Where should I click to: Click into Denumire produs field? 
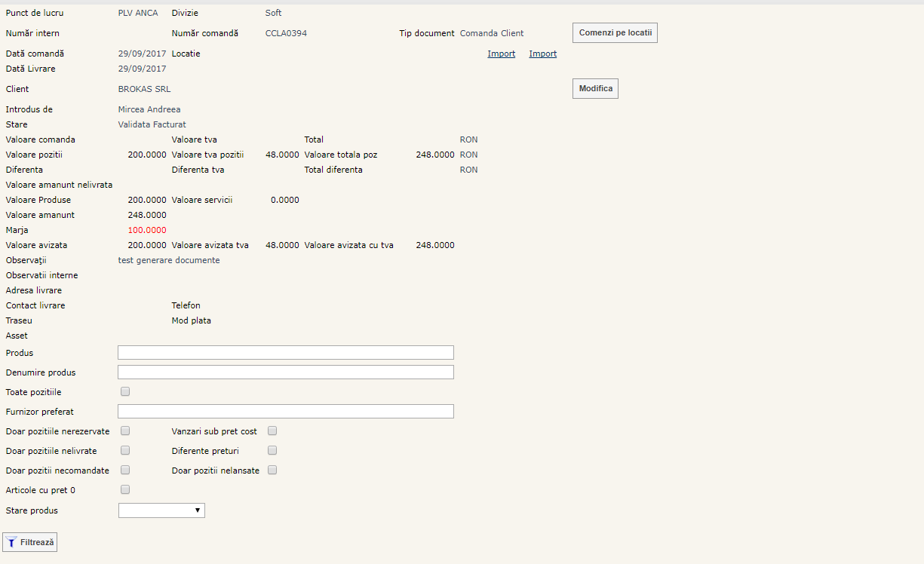point(286,372)
